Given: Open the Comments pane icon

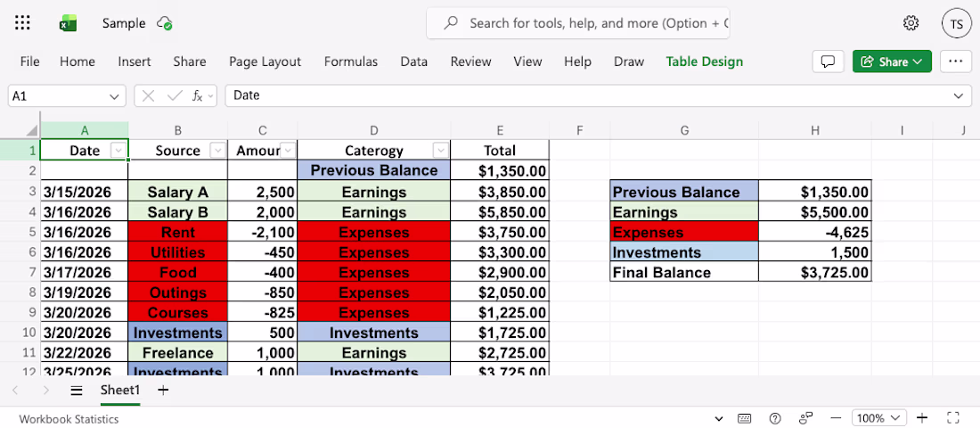Looking at the screenshot, I should point(828,62).
